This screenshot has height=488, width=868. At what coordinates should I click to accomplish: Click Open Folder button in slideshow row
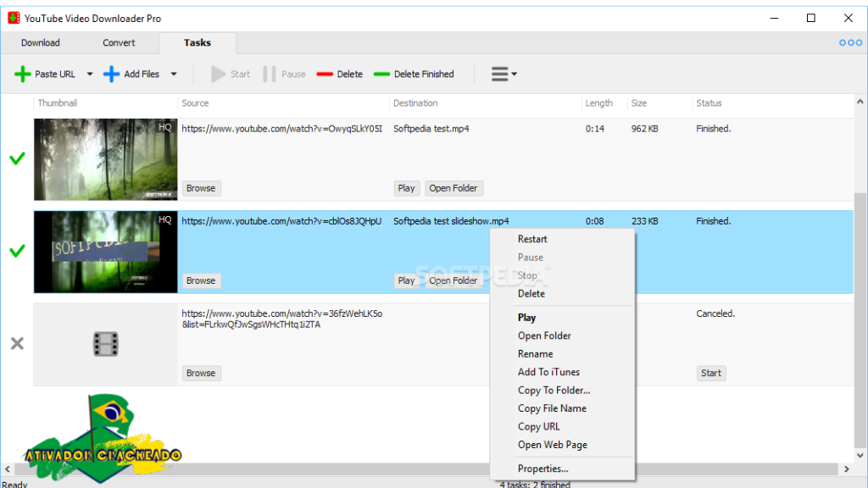(453, 280)
